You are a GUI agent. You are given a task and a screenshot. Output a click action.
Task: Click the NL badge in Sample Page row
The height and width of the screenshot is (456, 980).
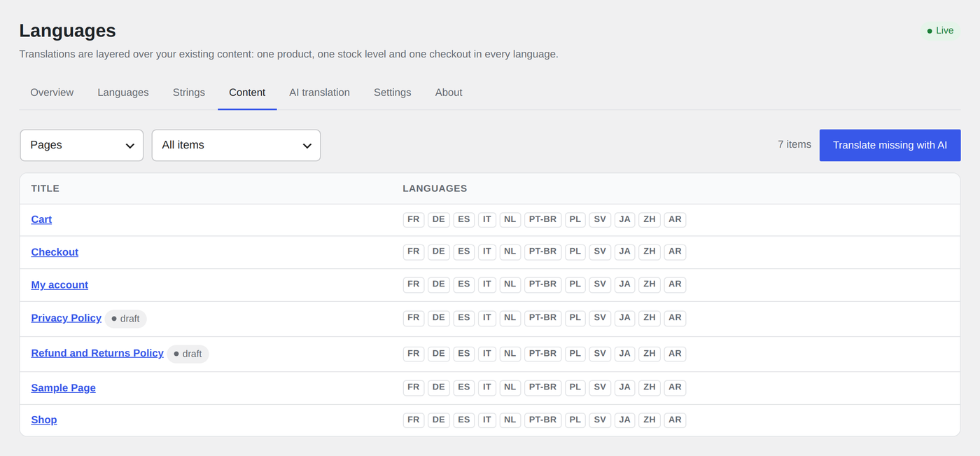click(510, 387)
